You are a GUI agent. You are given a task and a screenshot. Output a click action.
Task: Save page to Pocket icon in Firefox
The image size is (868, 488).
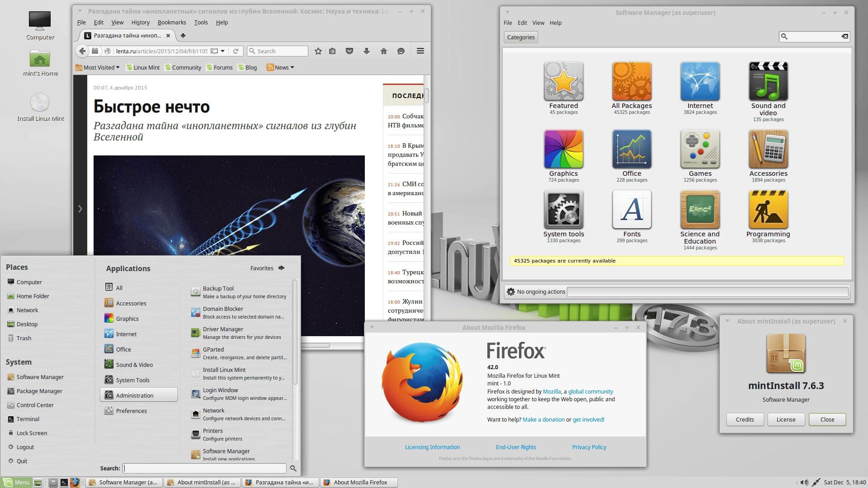pos(349,51)
